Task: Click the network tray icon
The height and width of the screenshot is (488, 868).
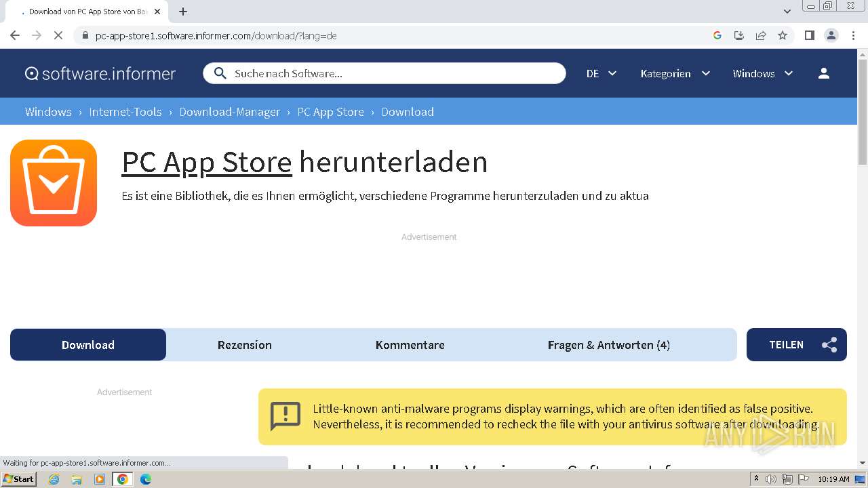Action: [x=787, y=479]
